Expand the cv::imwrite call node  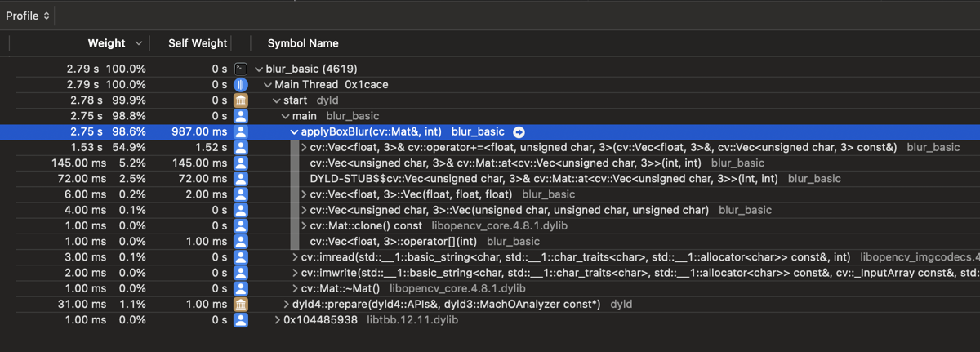click(x=295, y=274)
